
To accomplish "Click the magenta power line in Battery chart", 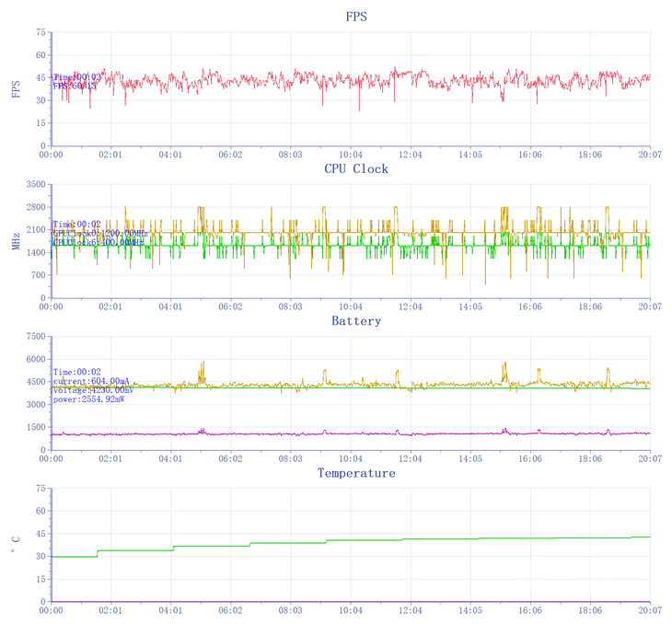I will [x=276, y=433].
